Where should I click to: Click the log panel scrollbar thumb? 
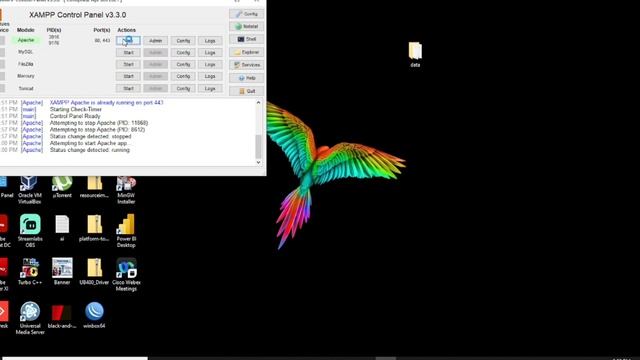[x=258, y=147]
